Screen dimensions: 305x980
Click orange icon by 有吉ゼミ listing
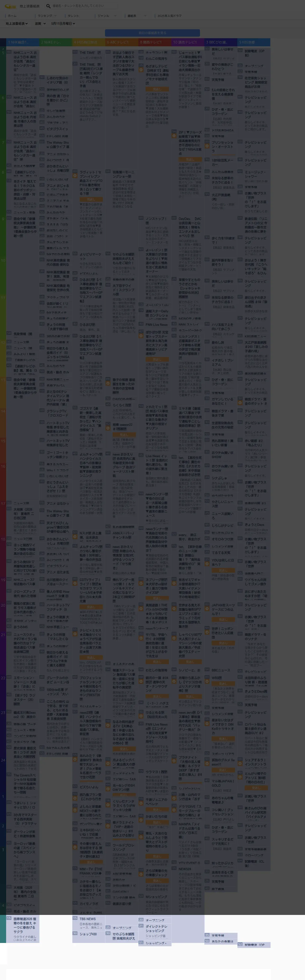pyautogui.click(x=174, y=584)
